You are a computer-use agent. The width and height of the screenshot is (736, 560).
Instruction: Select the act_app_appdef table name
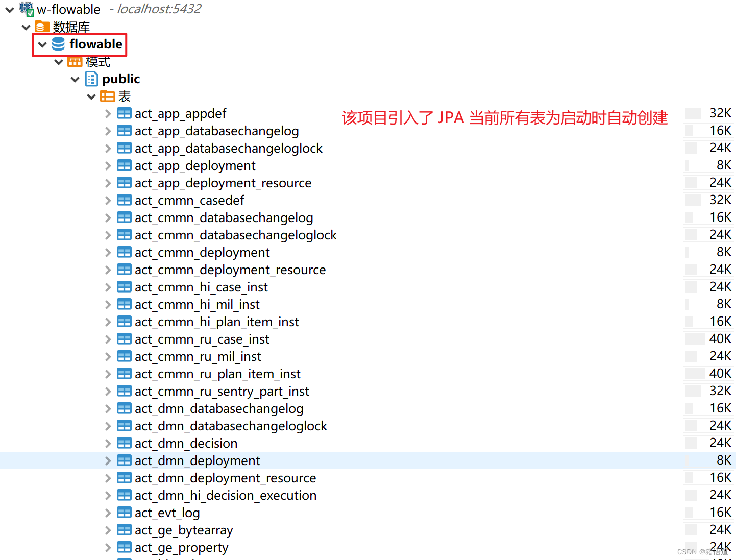click(x=181, y=113)
